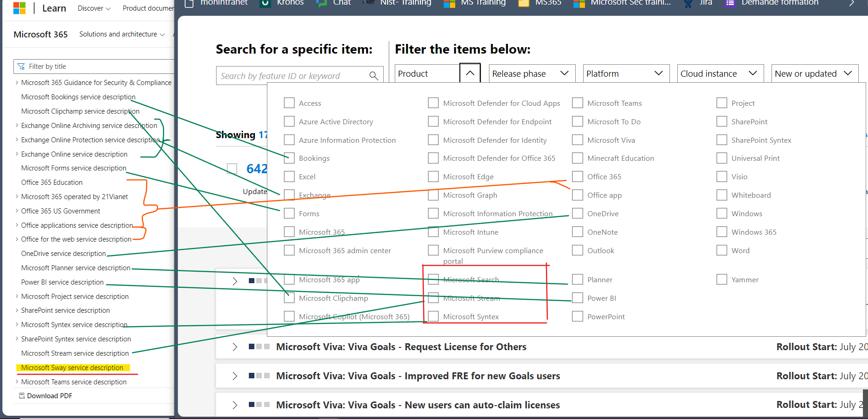Select the Microsoft Search checkbox
868x419 pixels.
[x=433, y=279]
